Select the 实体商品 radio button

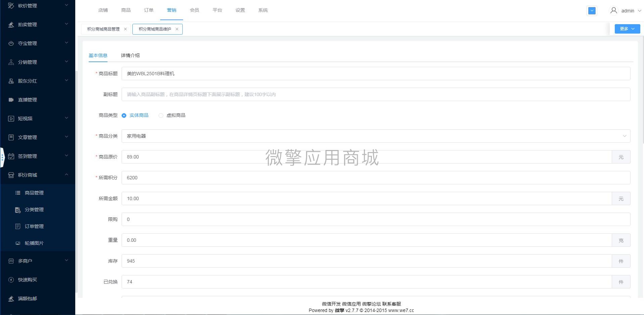pyautogui.click(x=124, y=116)
